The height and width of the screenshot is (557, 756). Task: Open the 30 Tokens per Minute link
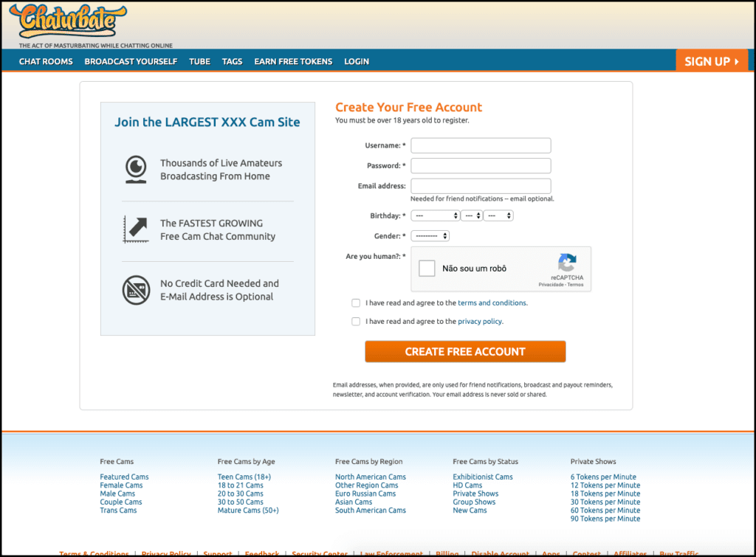tap(605, 502)
